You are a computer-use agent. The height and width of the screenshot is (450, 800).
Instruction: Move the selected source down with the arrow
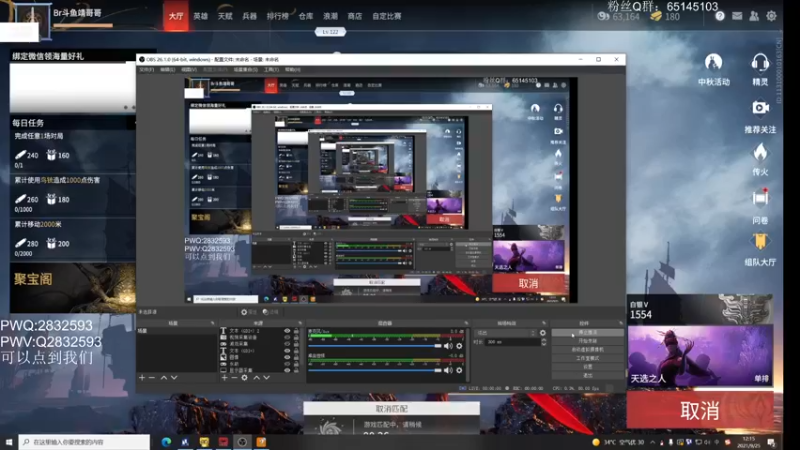(x=266, y=378)
